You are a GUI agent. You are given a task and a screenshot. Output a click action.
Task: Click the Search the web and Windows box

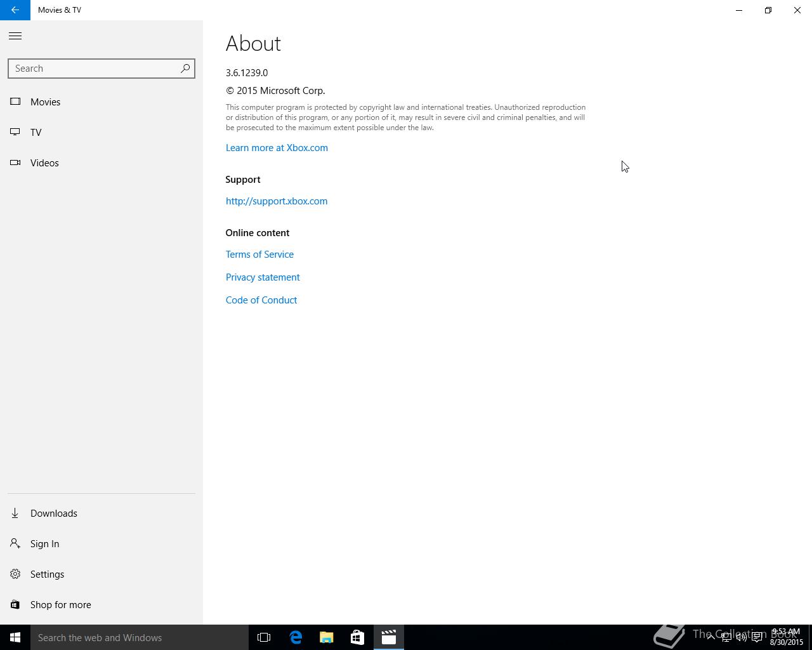click(140, 637)
